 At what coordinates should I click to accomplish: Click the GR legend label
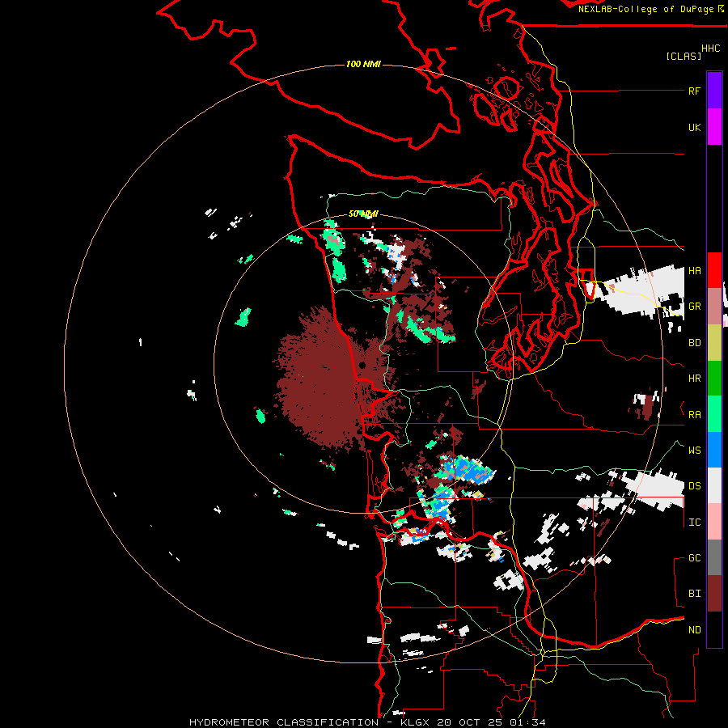point(694,307)
